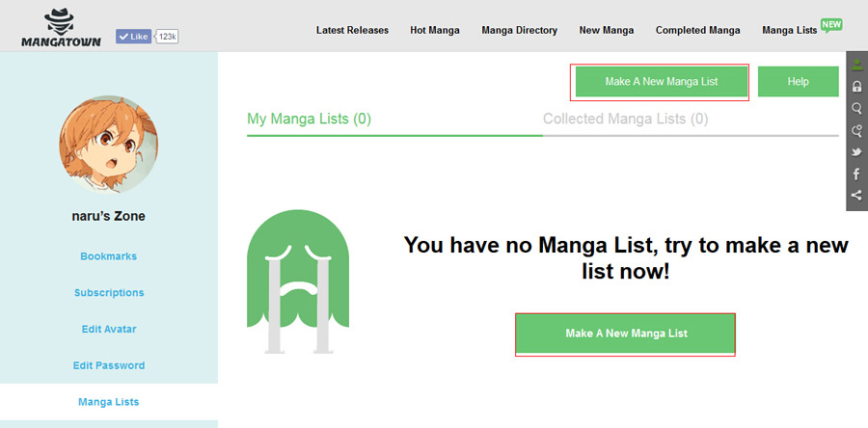Open Latest Releases from top navigation

[x=352, y=30]
